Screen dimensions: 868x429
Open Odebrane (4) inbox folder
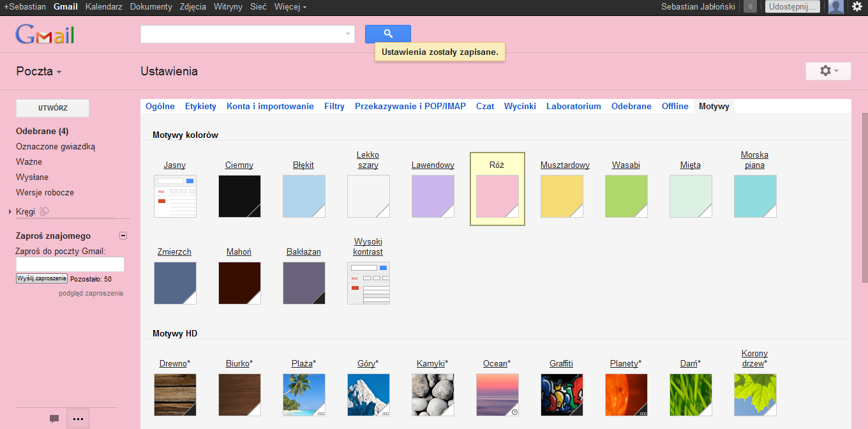click(42, 131)
